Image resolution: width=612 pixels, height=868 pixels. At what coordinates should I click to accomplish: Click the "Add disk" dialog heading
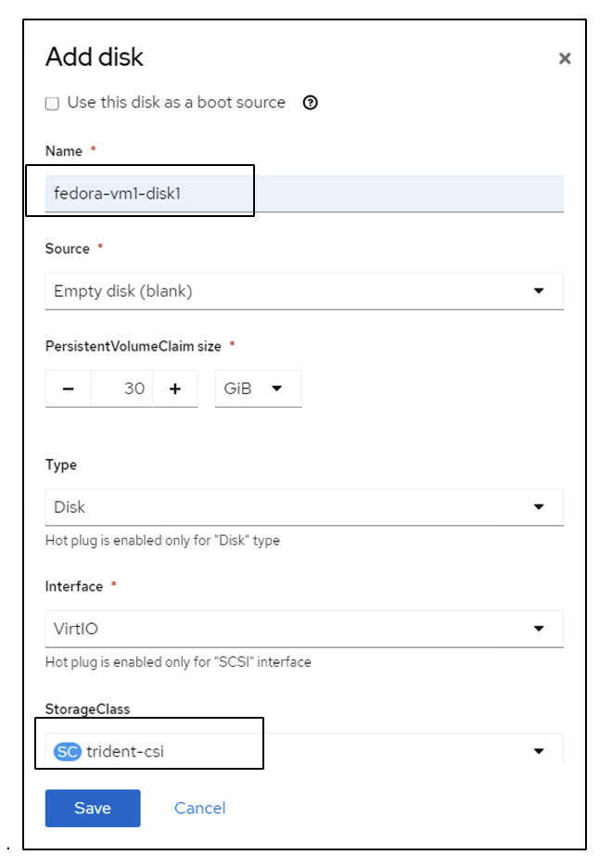click(x=95, y=57)
